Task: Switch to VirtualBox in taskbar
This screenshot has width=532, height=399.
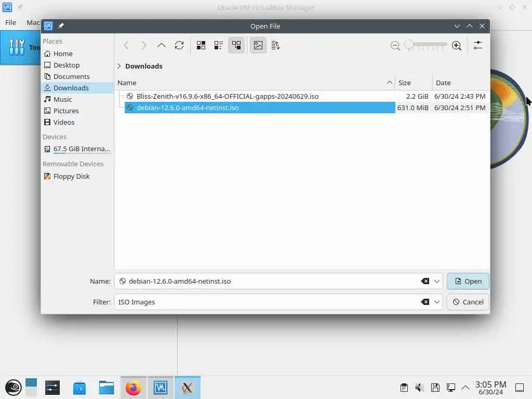Action: [x=161, y=388]
